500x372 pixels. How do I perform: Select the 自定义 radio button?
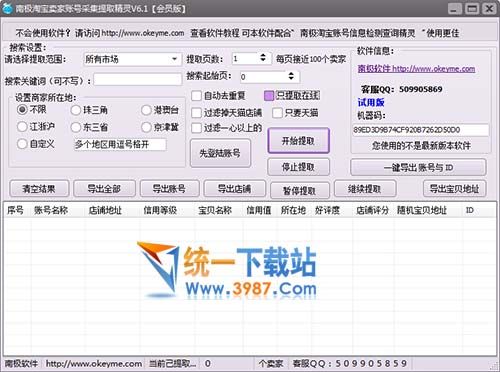[22, 144]
